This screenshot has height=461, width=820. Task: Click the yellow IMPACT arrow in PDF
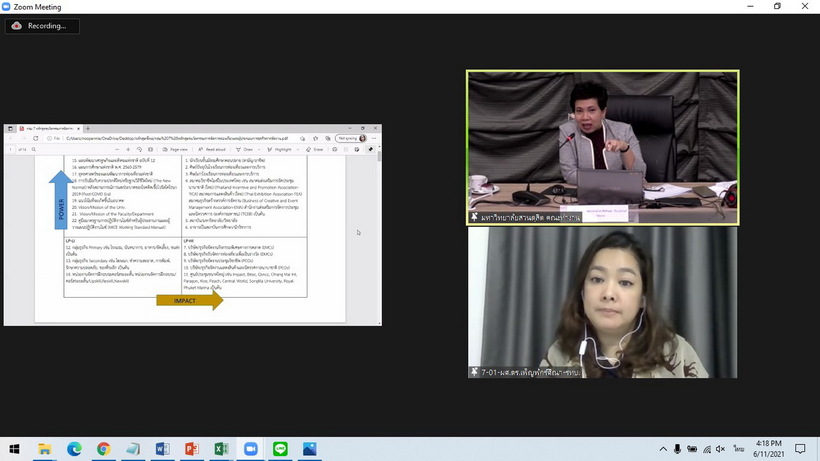(x=189, y=301)
